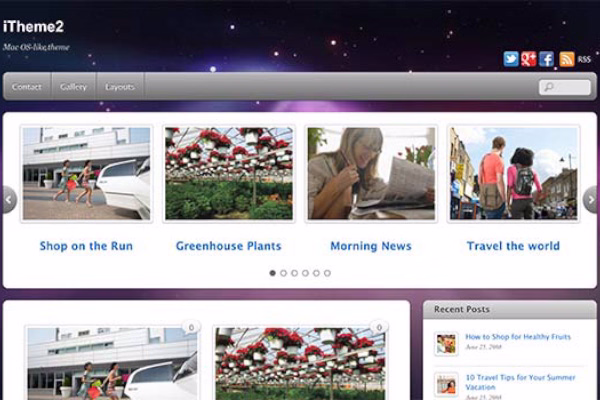Select the fifth slider pagination dot
Image resolution: width=600 pixels, height=400 pixels.
click(x=316, y=273)
